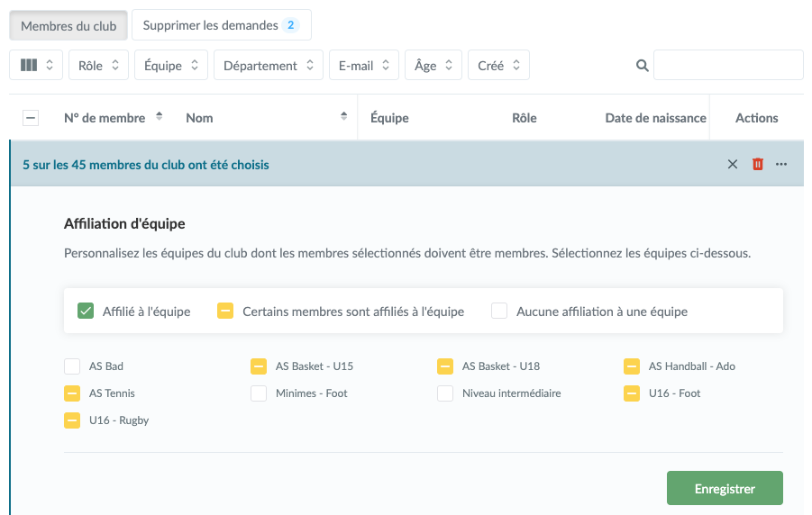Screen dimensions: 812x515
Task: Click the green Enregistrer button
Action: (x=725, y=489)
